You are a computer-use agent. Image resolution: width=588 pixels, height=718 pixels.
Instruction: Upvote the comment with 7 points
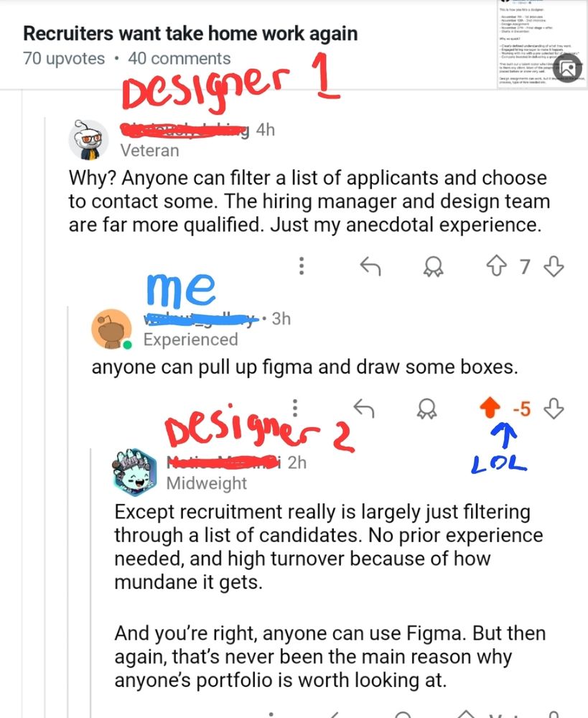(x=496, y=266)
